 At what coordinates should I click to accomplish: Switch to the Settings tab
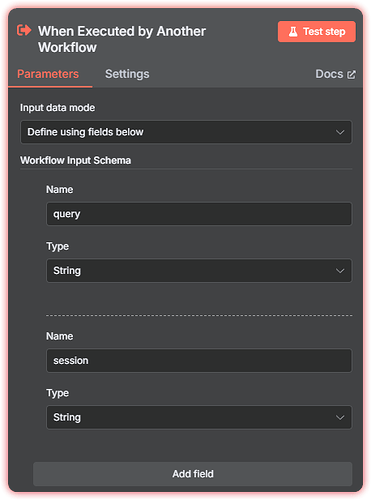click(127, 74)
